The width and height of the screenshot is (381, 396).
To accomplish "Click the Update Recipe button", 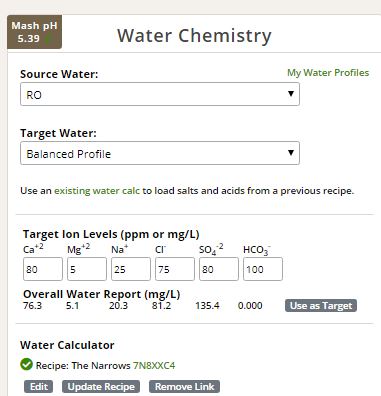I will click(x=101, y=387).
